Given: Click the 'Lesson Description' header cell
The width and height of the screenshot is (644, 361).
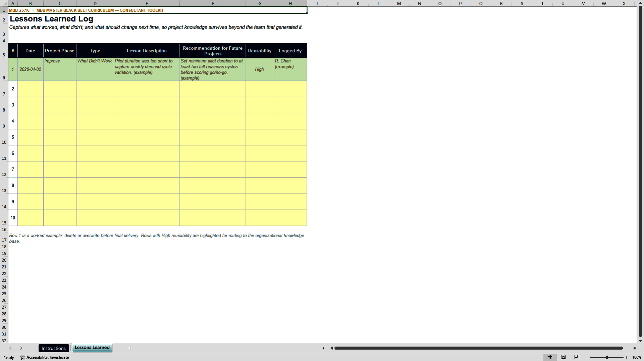Looking at the screenshot, I should click(147, 51).
